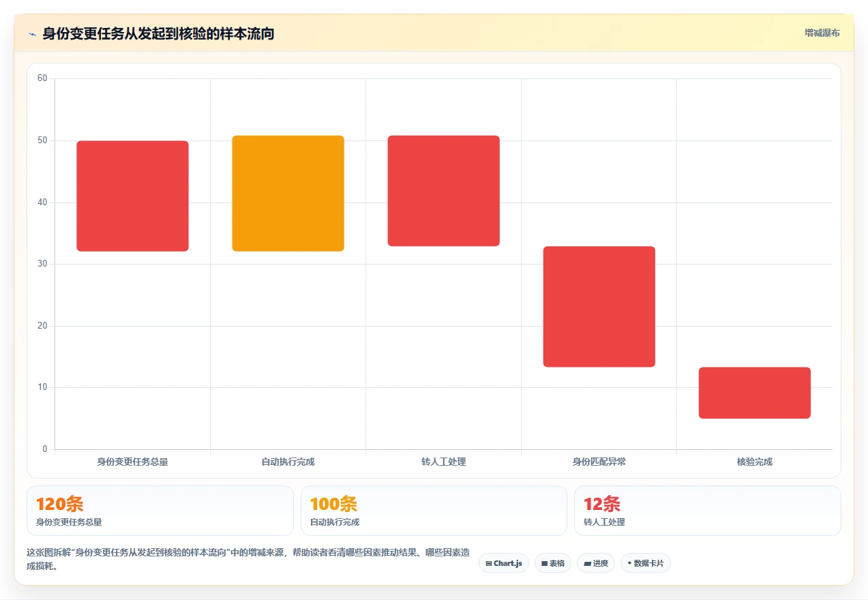This screenshot has width=868, height=600.
Task: Click the y-axis value 60
Action: point(42,78)
